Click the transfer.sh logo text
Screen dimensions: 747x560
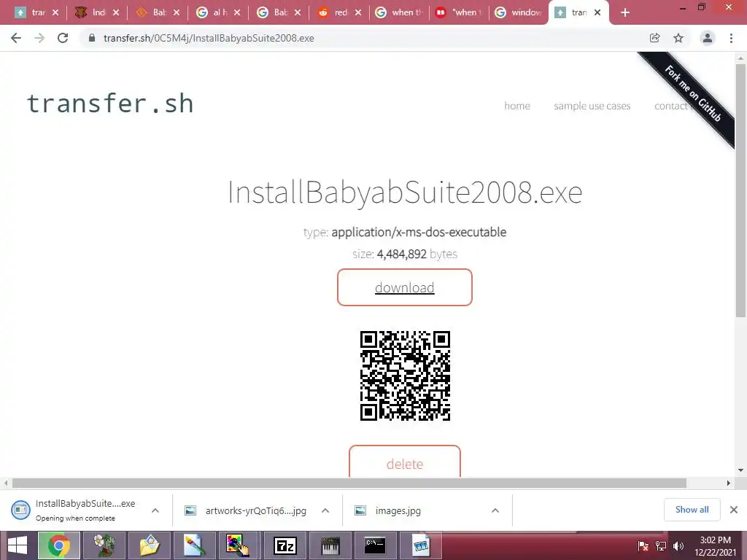tap(110, 104)
